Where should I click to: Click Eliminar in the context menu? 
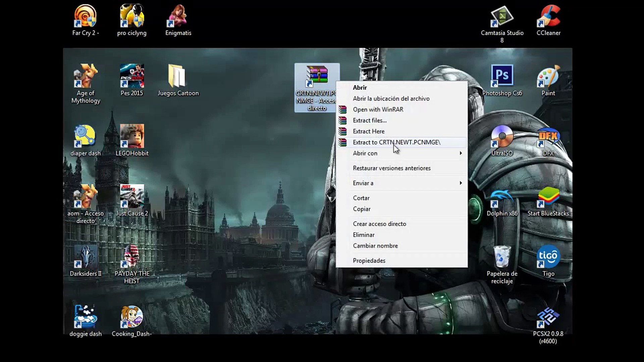[x=364, y=235]
